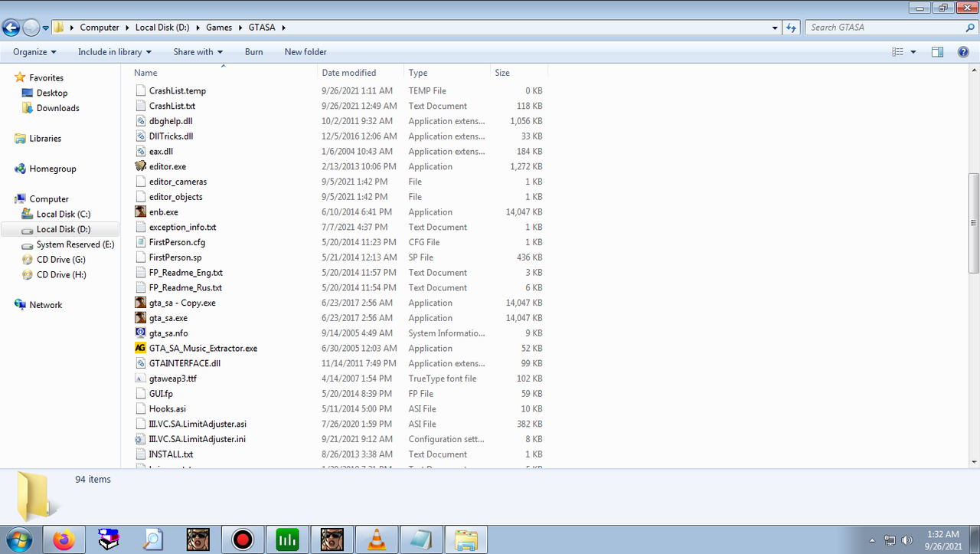Click Local Disk (D:) in the breadcrumb
Image resolution: width=980 pixels, height=554 pixels.
click(162, 28)
